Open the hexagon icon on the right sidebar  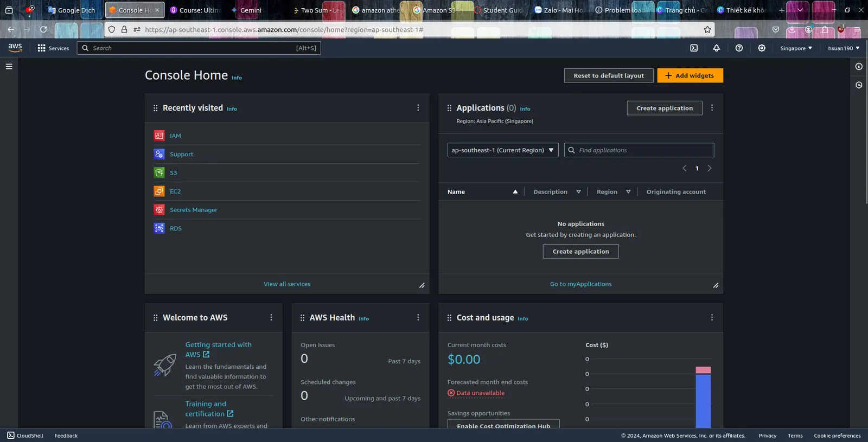859,85
